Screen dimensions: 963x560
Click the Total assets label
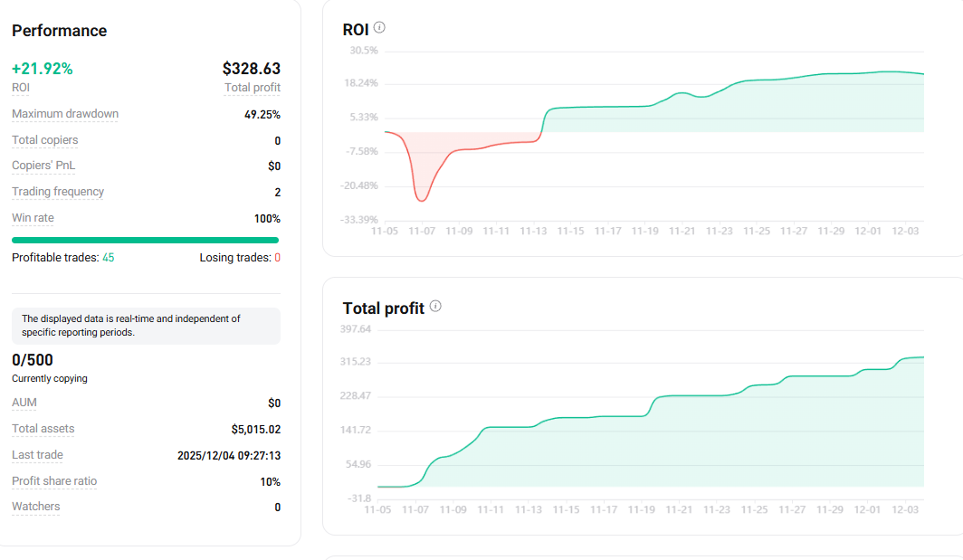(x=43, y=429)
